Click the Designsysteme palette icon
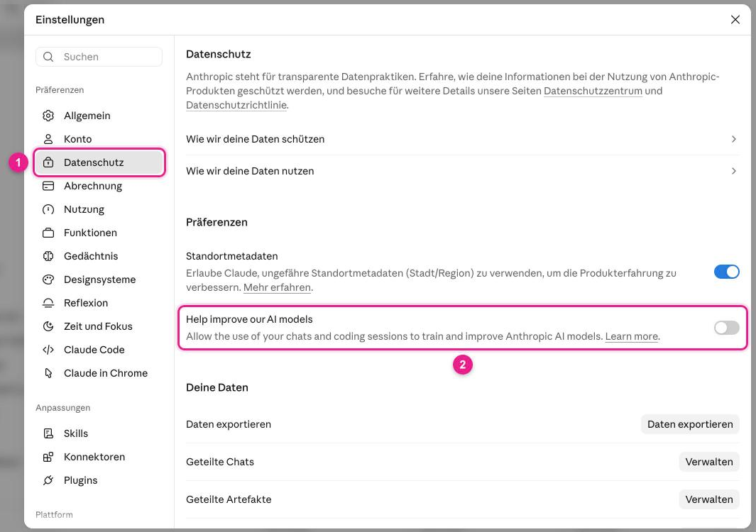The image size is (756, 532). coord(48,279)
